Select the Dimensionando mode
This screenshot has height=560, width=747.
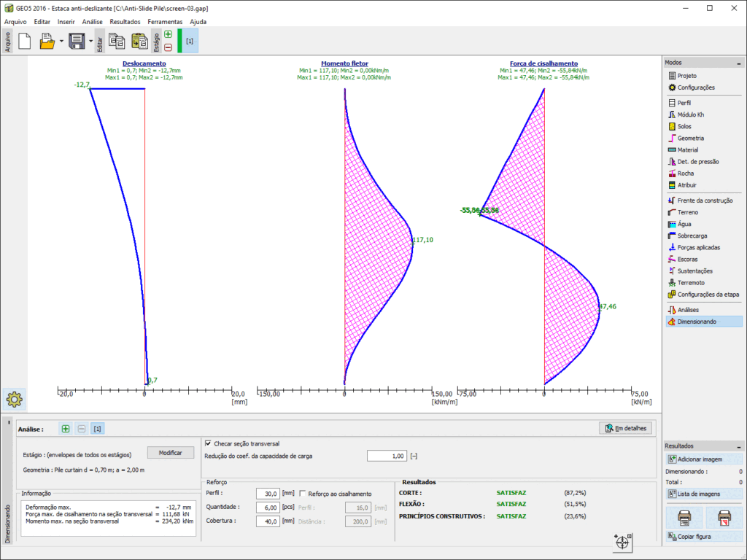[x=704, y=322]
